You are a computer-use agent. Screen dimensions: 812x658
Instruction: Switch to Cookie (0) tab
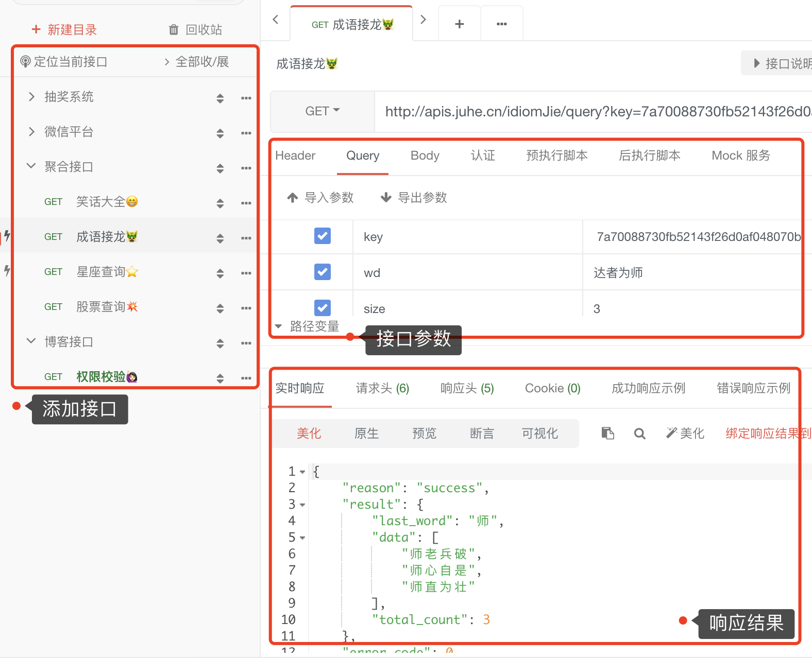pos(552,388)
